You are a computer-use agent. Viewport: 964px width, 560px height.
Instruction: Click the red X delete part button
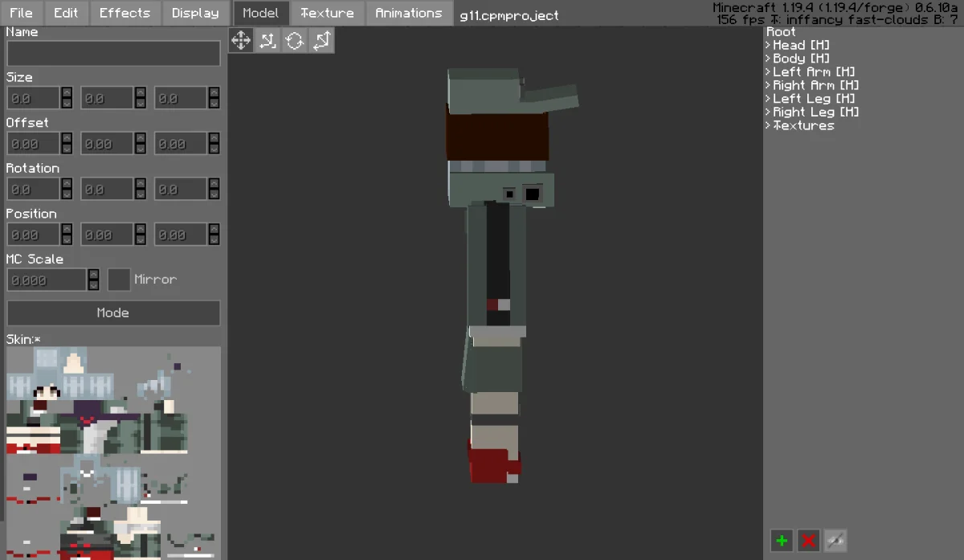click(x=809, y=541)
